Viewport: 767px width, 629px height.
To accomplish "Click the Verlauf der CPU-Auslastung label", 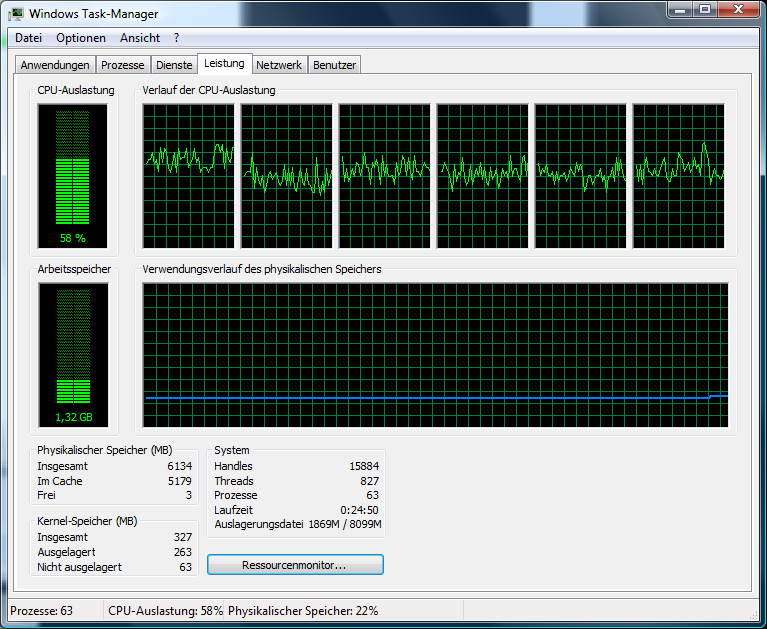I will coord(209,90).
